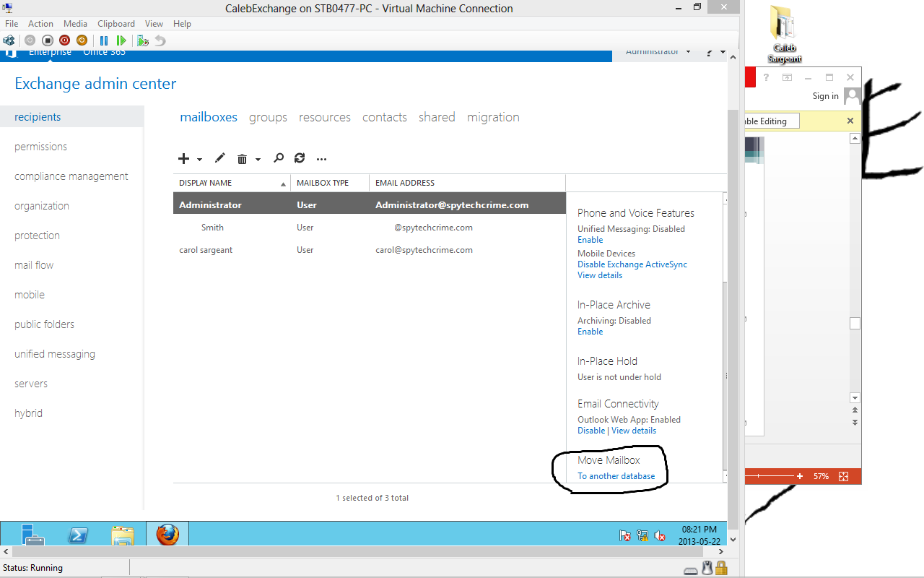
Task: Open compliance management section
Action: click(x=71, y=176)
